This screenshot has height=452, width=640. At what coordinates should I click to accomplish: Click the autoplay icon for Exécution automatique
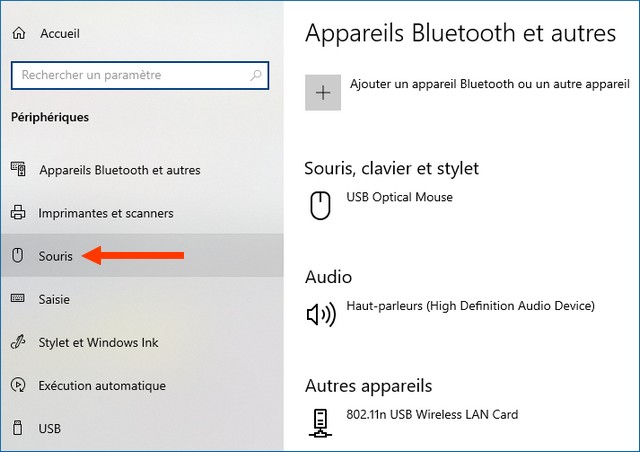18,385
